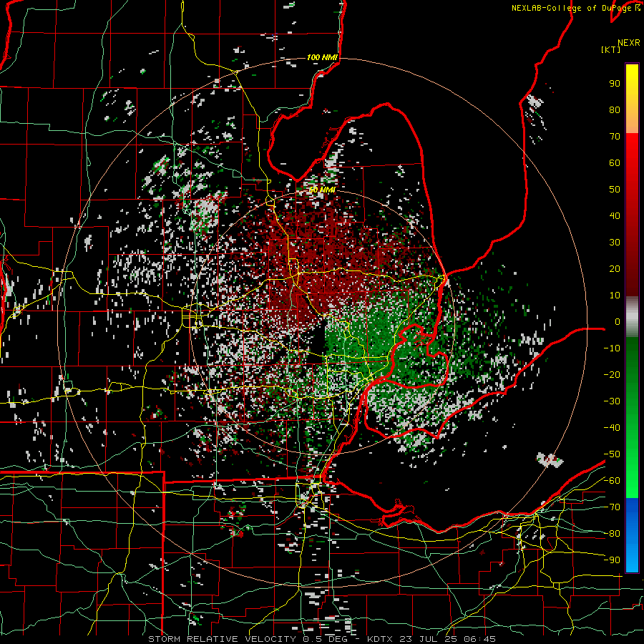Screen dimensions: 644x644
Task: Click the -10 scale value
Action: (x=612, y=348)
